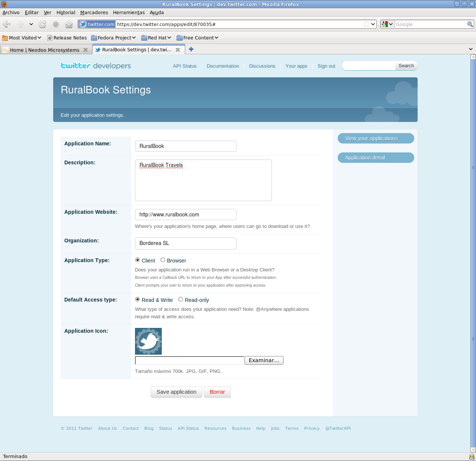Image resolution: width=476 pixels, height=461 pixels.
Task: Open the Ayuda menu
Action: click(157, 12)
